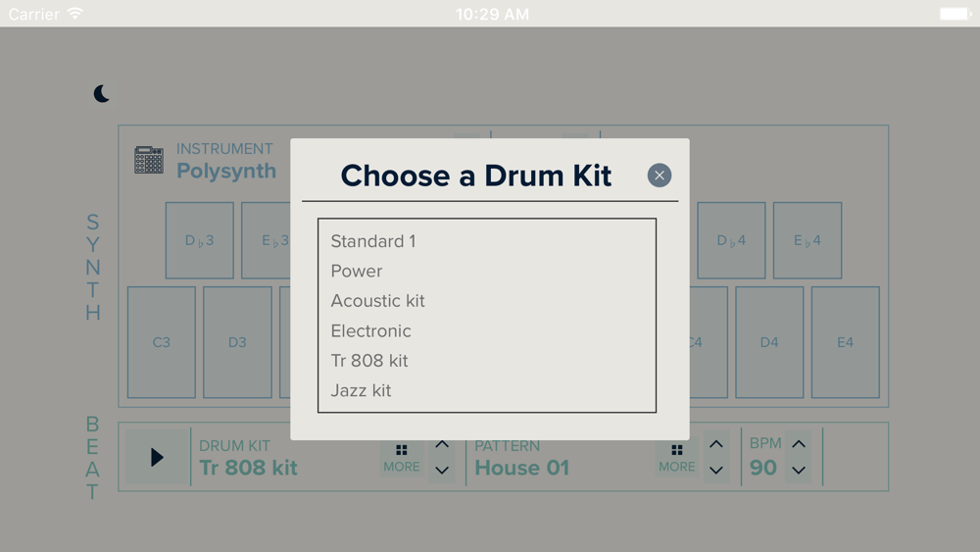Screen dimensions: 980x552
Task: Start beat playback with the play button
Action: click(x=157, y=457)
